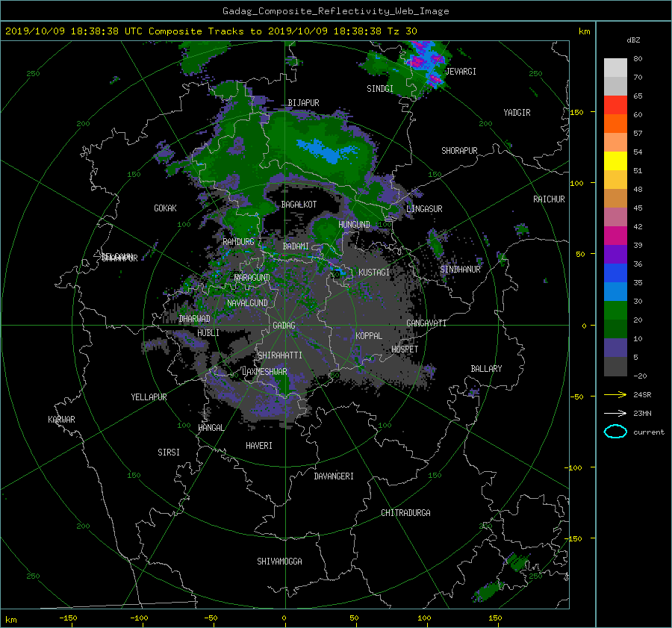Select the CHITRADURGA label

click(x=405, y=513)
